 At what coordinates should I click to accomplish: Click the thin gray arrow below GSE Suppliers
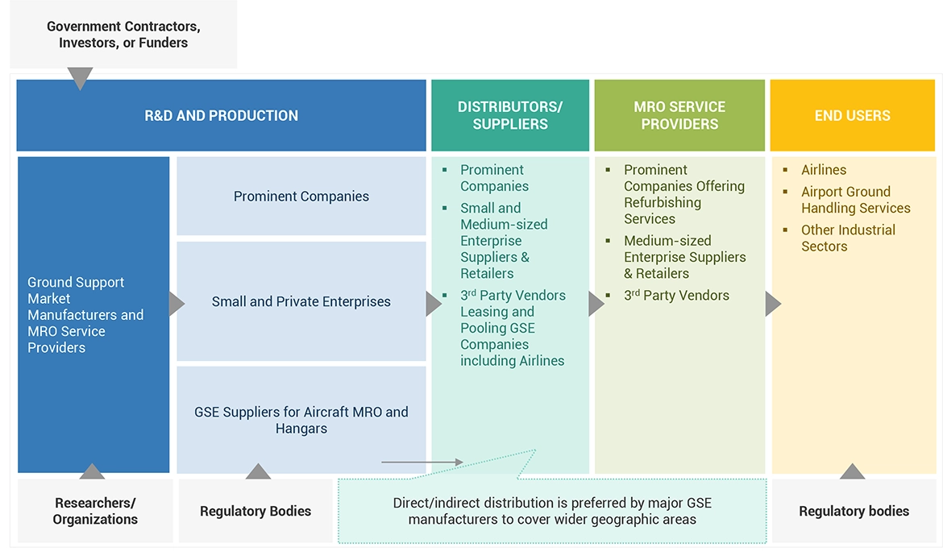click(x=422, y=463)
